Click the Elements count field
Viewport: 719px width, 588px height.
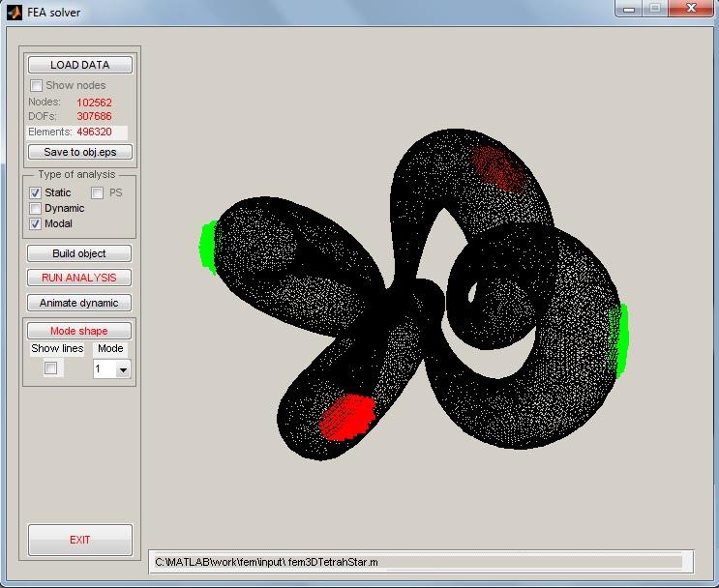tap(101, 132)
